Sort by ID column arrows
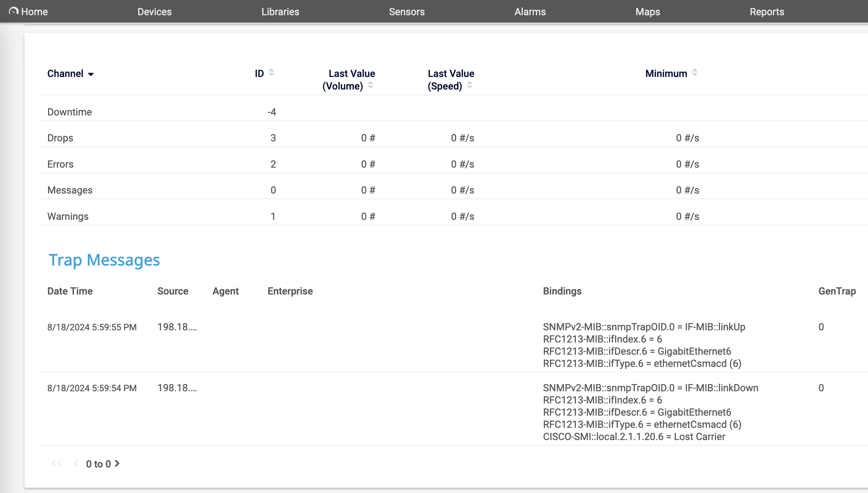Viewport: 868px width, 493px height. [271, 72]
